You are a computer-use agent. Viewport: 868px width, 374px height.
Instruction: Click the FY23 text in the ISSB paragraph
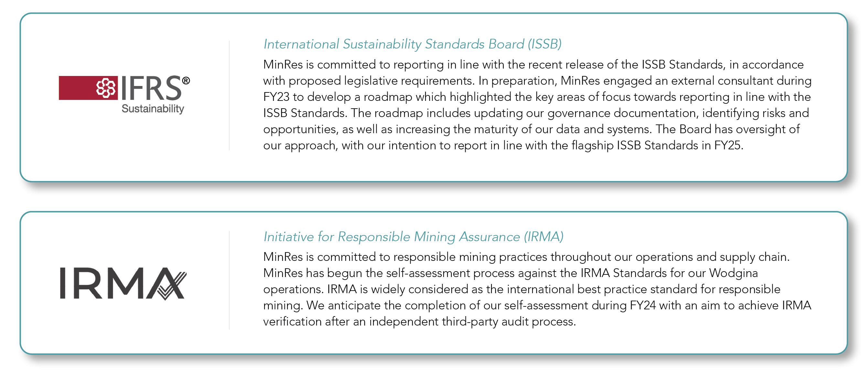click(276, 97)
